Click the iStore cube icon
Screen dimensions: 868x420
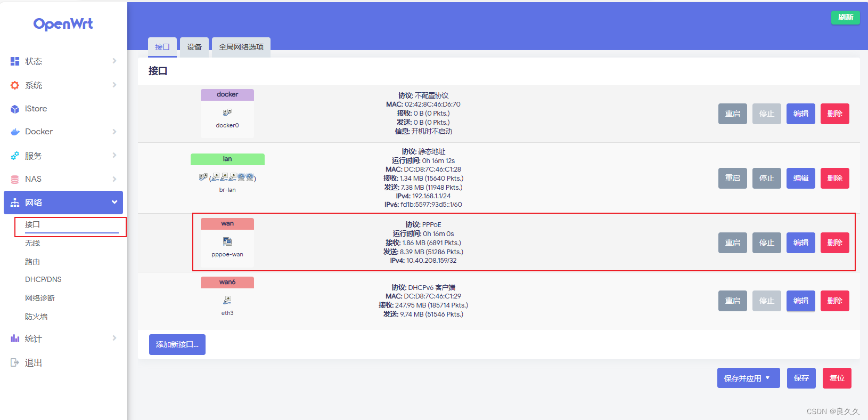point(15,109)
